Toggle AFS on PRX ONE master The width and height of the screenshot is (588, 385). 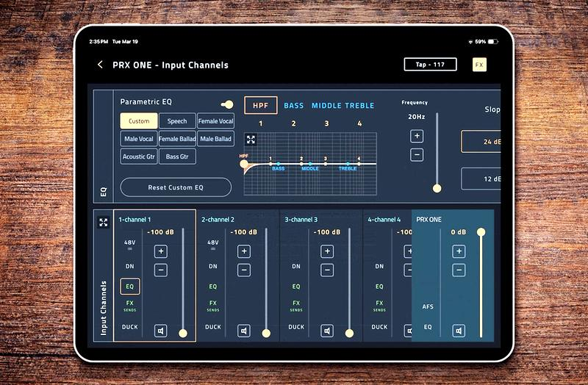428,306
